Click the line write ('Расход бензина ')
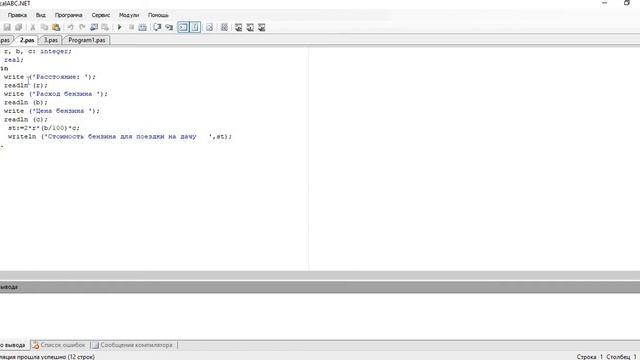The width and height of the screenshot is (640, 360). [x=56, y=94]
